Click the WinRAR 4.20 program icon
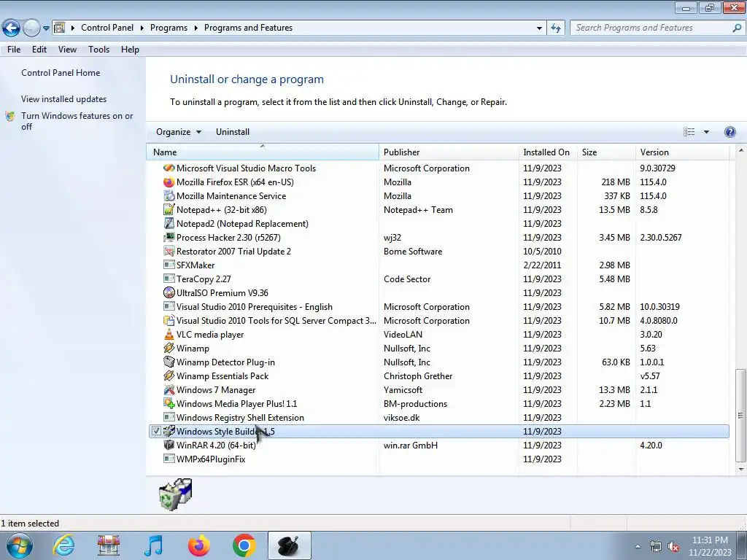This screenshot has height=560, width=747. (169, 446)
